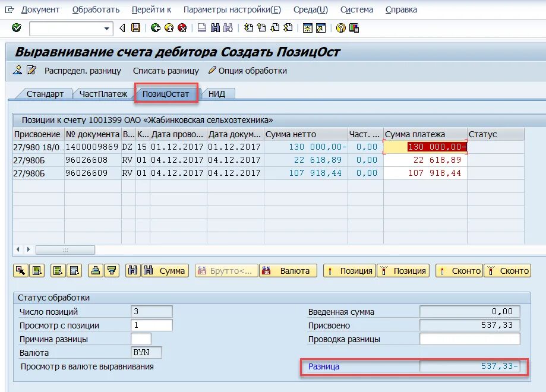546x392 pixels.
Task: Click document number 1400009869 cell
Action: click(93, 147)
